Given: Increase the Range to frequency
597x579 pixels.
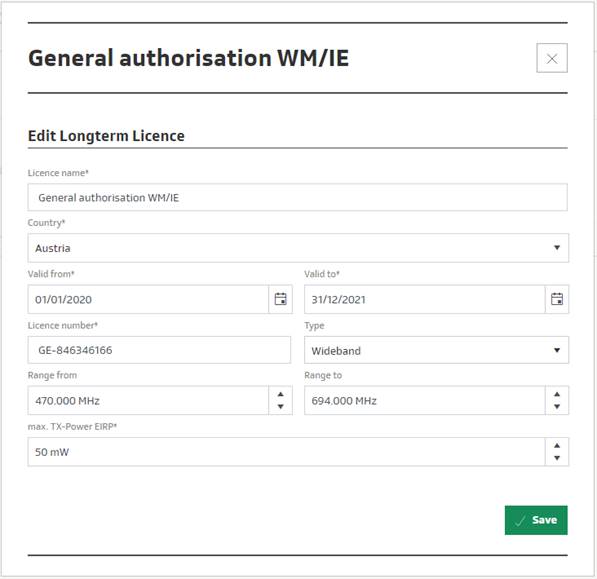Looking at the screenshot, I should [x=557, y=394].
